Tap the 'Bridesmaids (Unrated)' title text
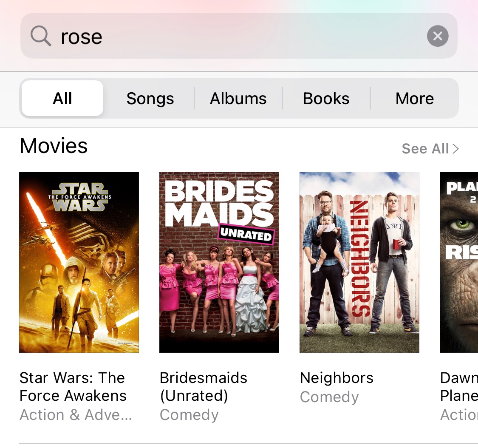The height and width of the screenshot is (448, 478). tap(203, 386)
